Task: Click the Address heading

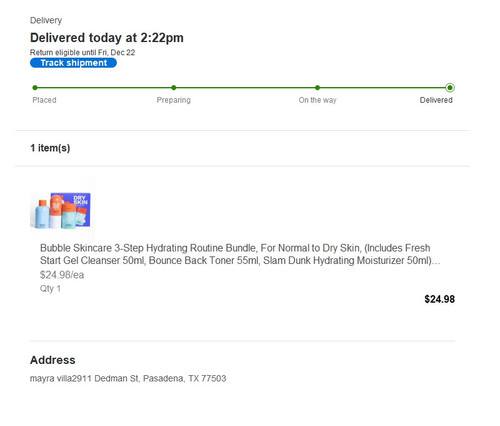Action: [x=53, y=360]
